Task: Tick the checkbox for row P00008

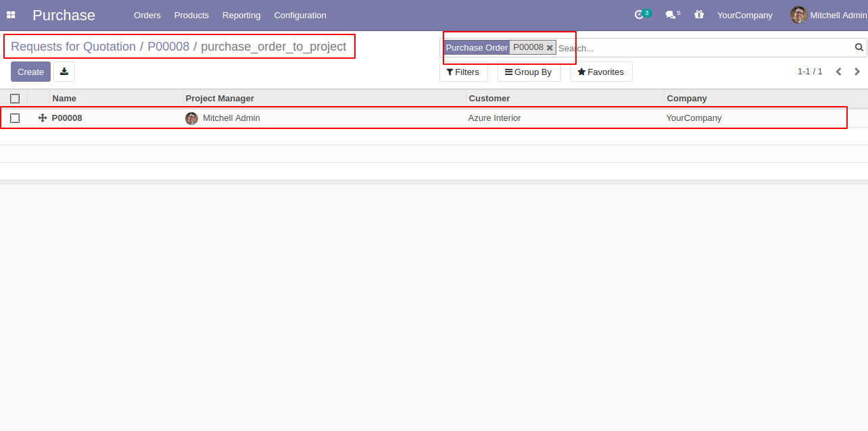Action: point(15,118)
